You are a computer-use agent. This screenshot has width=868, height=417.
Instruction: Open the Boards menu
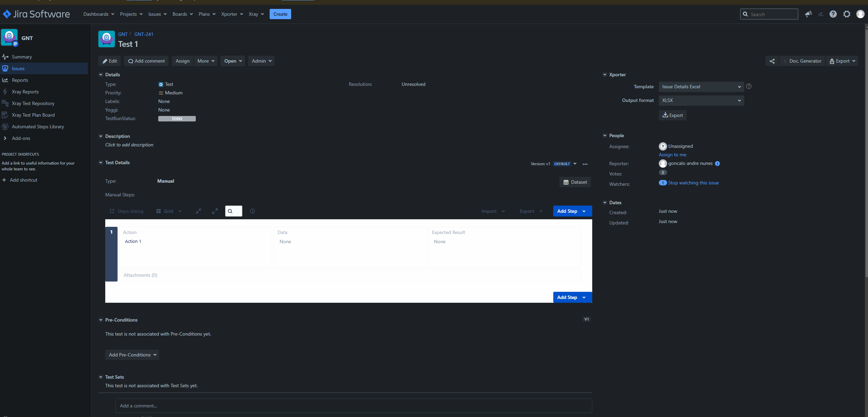[182, 14]
